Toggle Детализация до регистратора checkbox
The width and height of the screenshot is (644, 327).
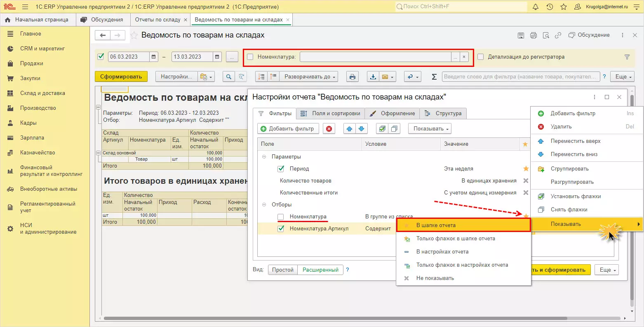pyautogui.click(x=480, y=57)
